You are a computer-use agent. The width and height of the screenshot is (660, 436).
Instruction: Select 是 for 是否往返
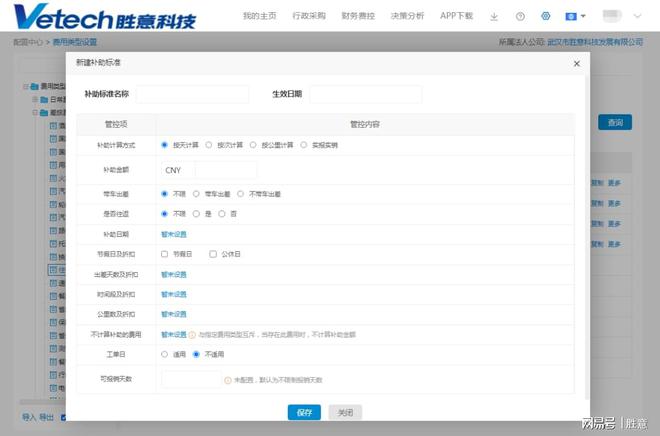(x=196, y=214)
